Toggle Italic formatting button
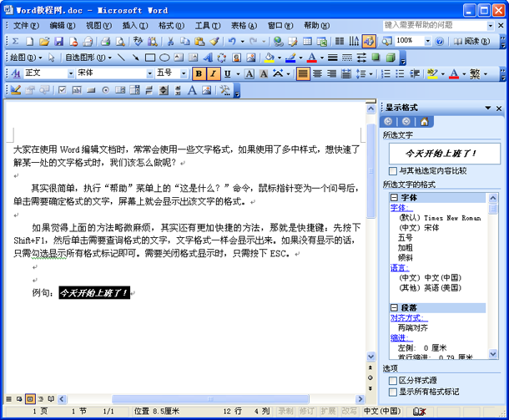The width and height of the screenshot is (509, 420). 214,73
